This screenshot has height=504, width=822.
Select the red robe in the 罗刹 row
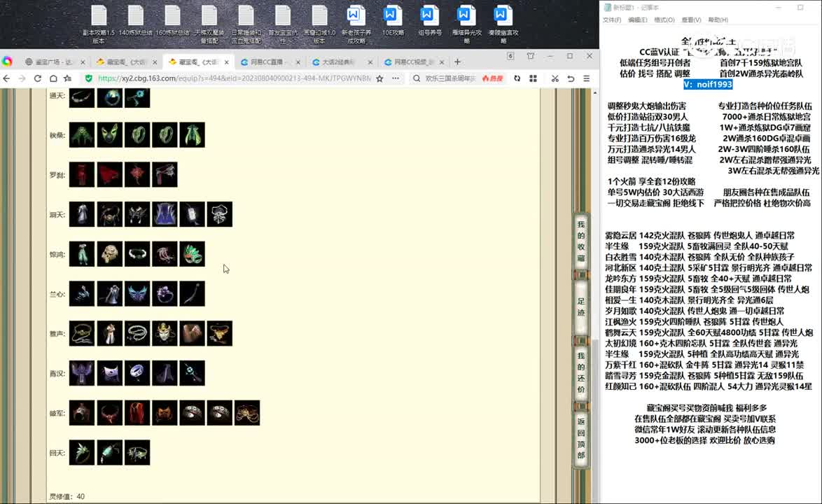tap(82, 174)
